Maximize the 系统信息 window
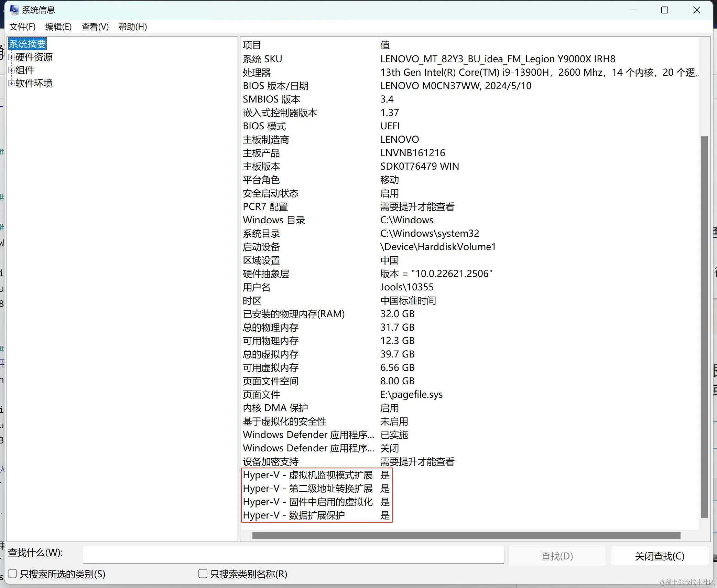Image resolution: width=717 pixels, height=588 pixels. [664, 10]
